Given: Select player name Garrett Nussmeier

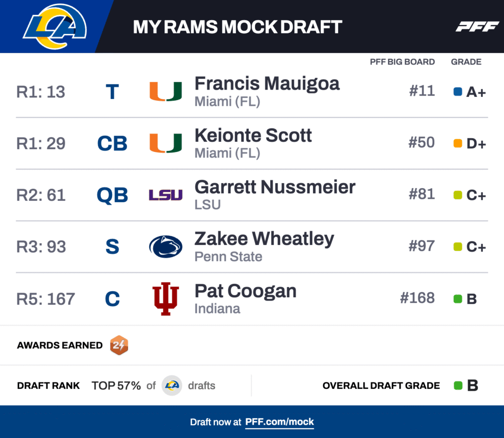Looking at the screenshot, I should 275,187.
